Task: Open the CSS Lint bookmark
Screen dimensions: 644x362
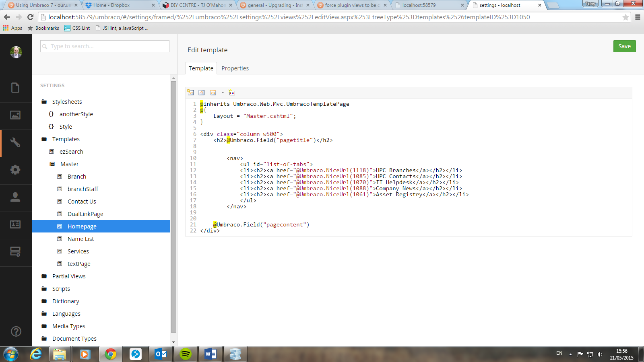Action: [x=77, y=28]
